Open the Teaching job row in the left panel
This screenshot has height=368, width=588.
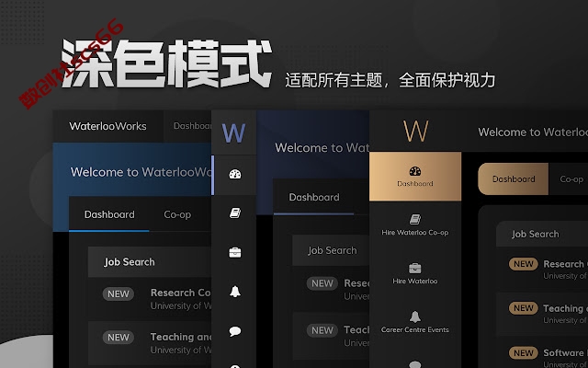[x=150, y=343]
